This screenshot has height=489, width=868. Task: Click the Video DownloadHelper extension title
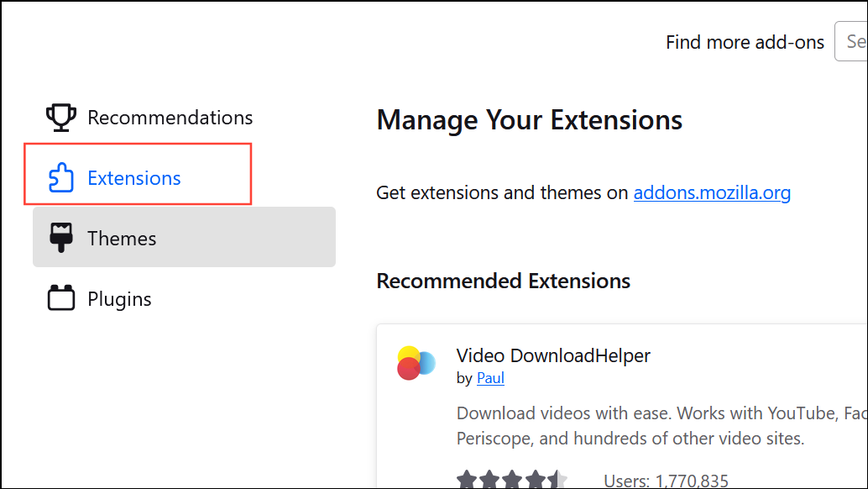point(553,355)
